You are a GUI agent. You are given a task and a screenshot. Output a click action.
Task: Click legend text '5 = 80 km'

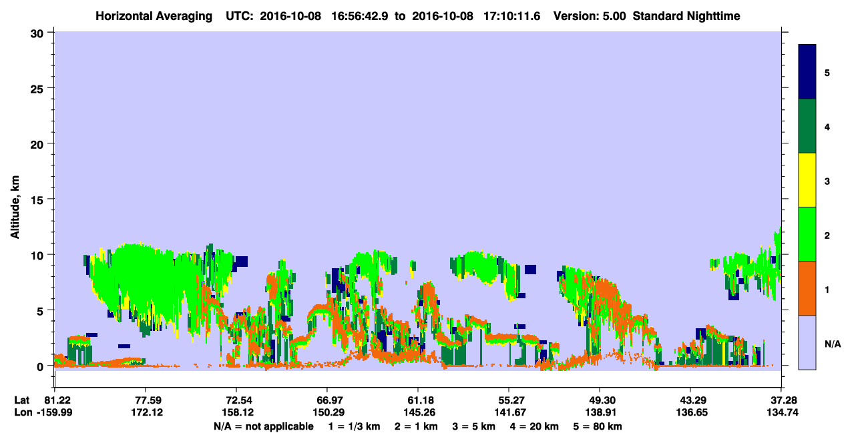[599, 426]
